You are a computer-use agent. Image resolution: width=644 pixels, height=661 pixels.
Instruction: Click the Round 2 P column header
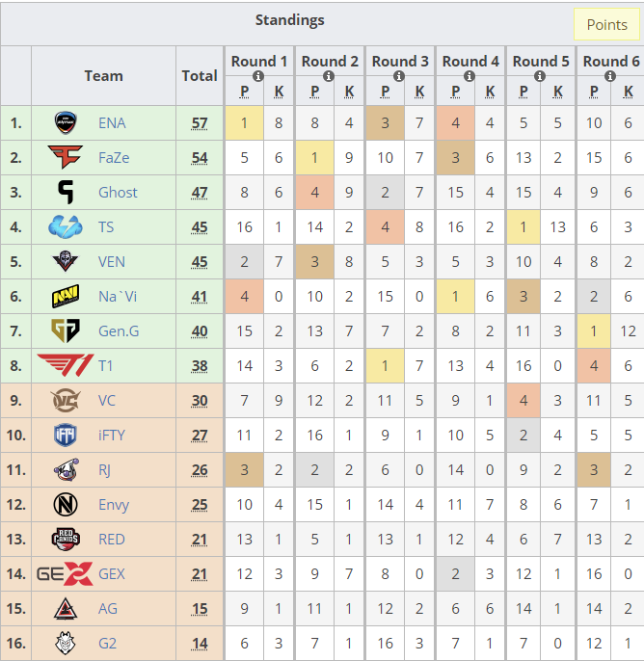314,91
